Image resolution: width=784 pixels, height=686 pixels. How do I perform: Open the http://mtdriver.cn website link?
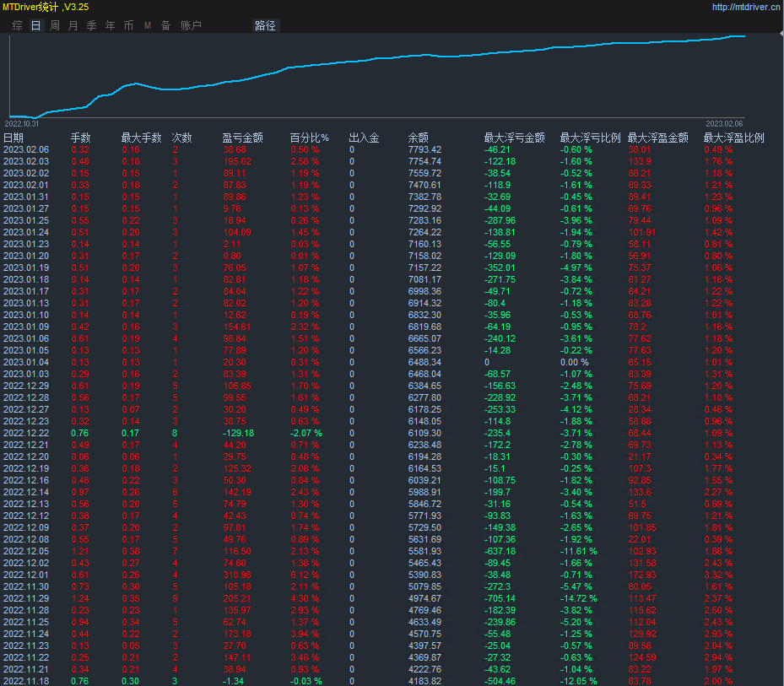[x=745, y=7]
